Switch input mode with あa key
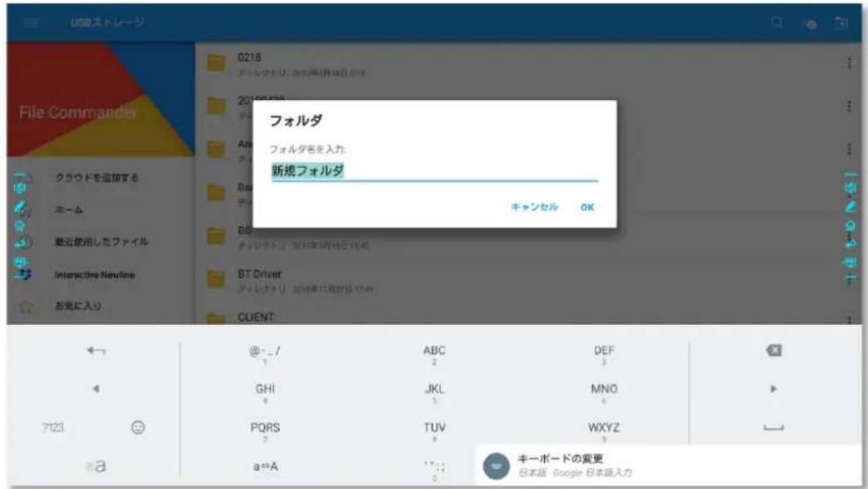The image size is (868, 489). pos(96,467)
